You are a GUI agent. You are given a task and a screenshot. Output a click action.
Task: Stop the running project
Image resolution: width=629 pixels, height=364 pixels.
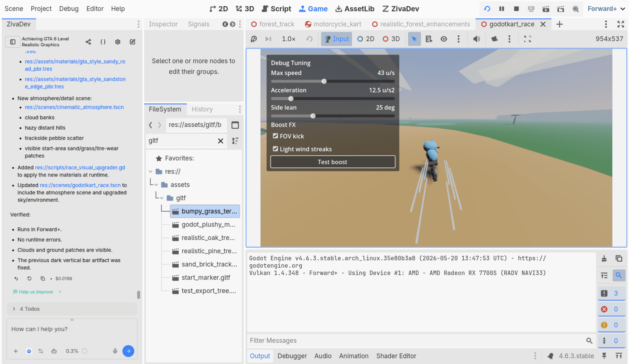(516, 9)
